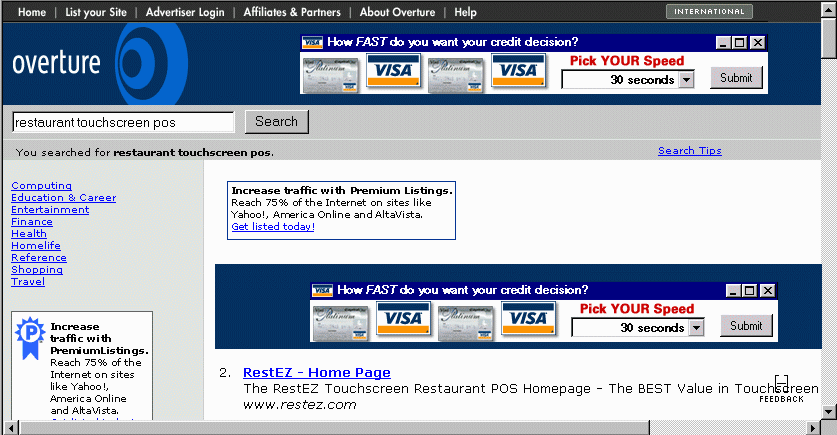Click Submit in the lower banner
The image size is (837, 435).
coord(746,326)
